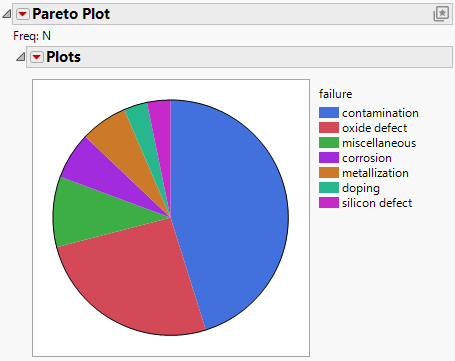Collapse the Plots disclosure triangle
Image resolution: width=455 pixels, height=361 pixels.
21,57
